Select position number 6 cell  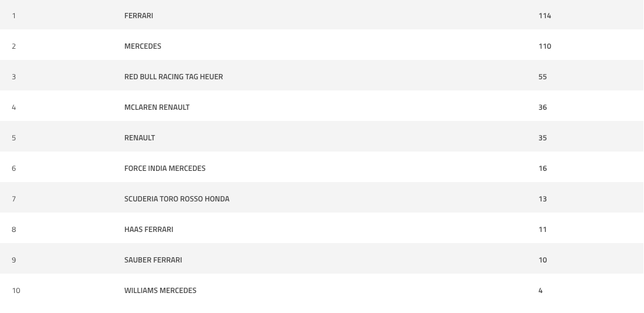pyautogui.click(x=14, y=168)
